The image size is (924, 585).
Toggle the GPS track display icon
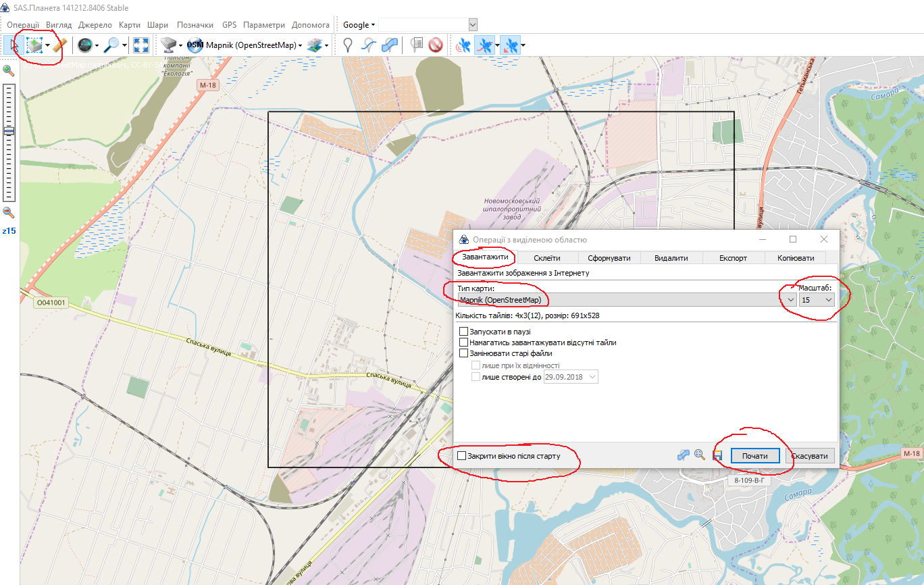(484, 45)
